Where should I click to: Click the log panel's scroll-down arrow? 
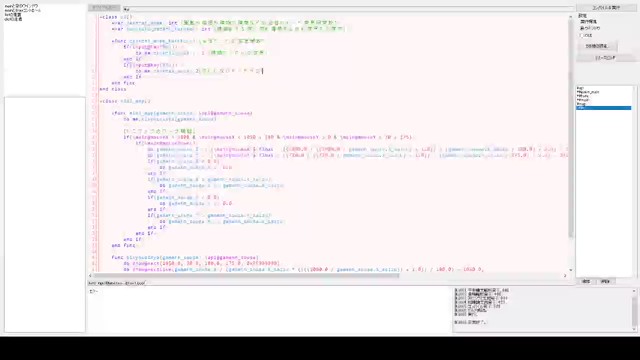click(x=634, y=329)
